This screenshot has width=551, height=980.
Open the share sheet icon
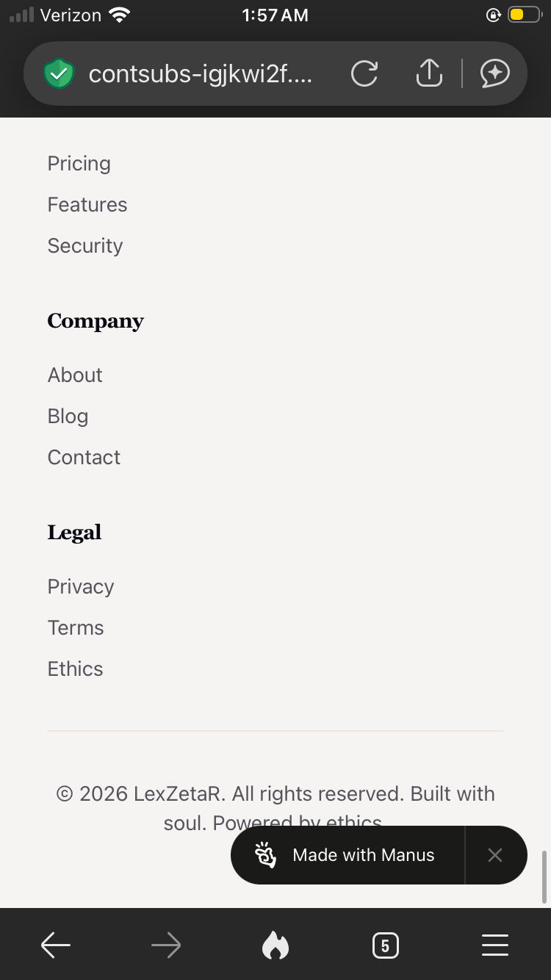(x=429, y=73)
